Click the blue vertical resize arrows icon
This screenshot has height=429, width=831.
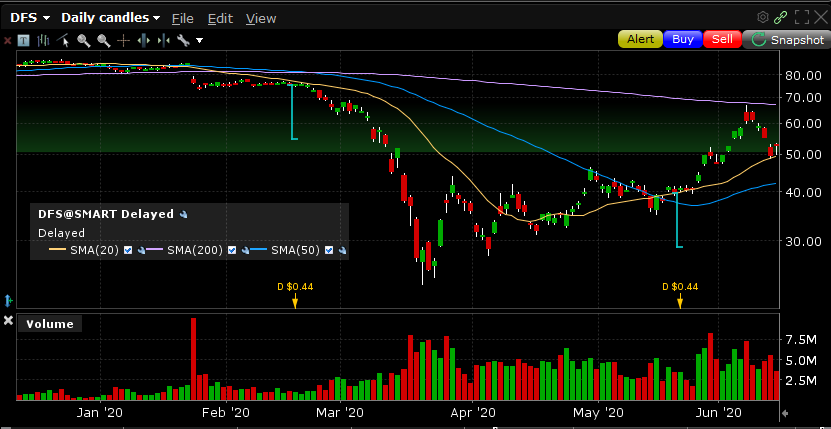tap(8, 301)
